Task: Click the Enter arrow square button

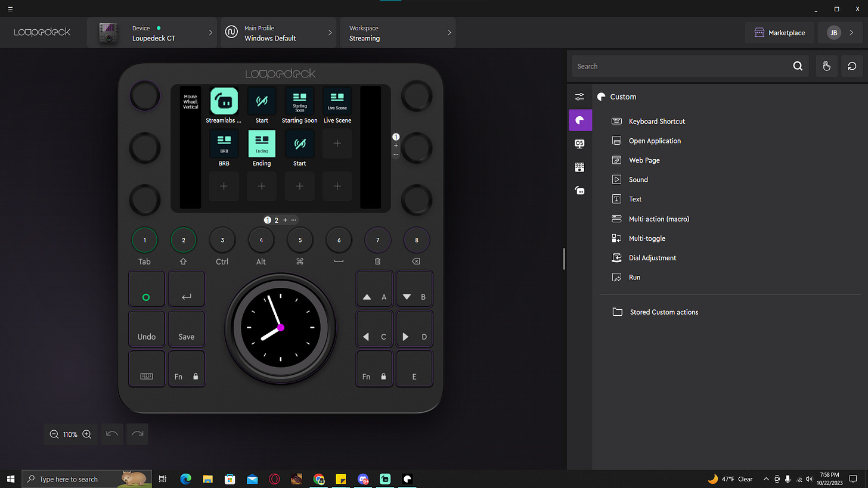Action: click(187, 289)
